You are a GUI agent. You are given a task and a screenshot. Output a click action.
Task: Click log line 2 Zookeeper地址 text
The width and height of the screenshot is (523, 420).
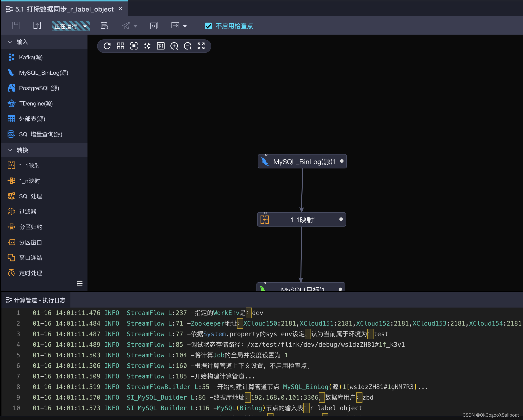point(214,323)
